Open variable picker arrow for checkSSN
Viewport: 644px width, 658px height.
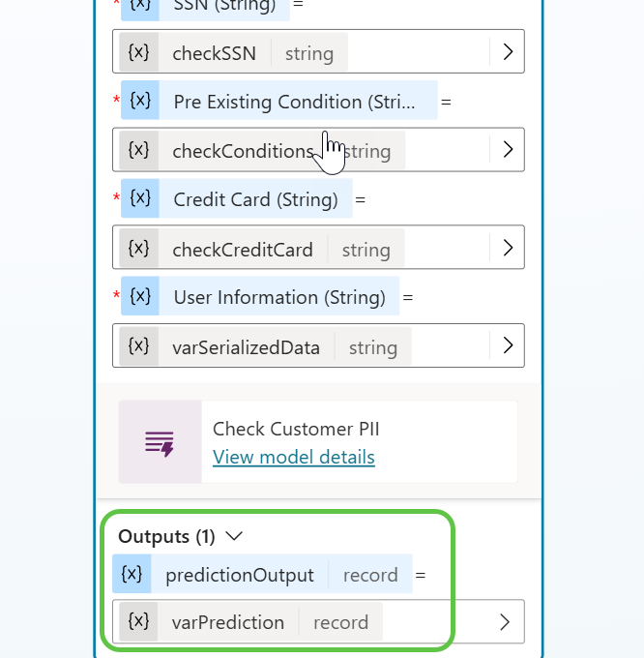(508, 52)
